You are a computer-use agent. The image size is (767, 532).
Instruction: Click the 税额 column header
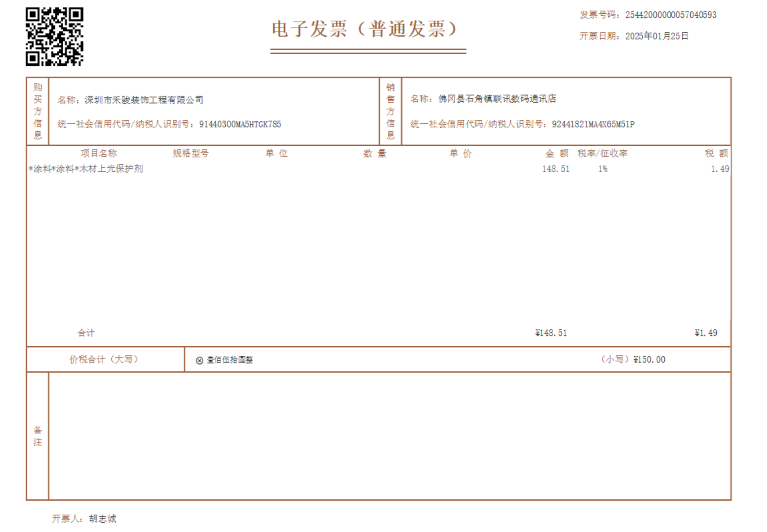[716, 153]
